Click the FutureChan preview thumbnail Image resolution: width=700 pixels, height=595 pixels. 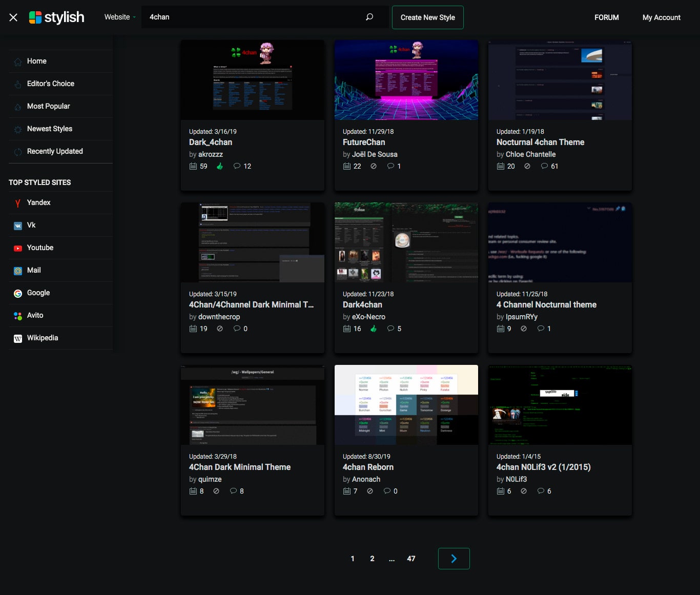[x=406, y=80]
